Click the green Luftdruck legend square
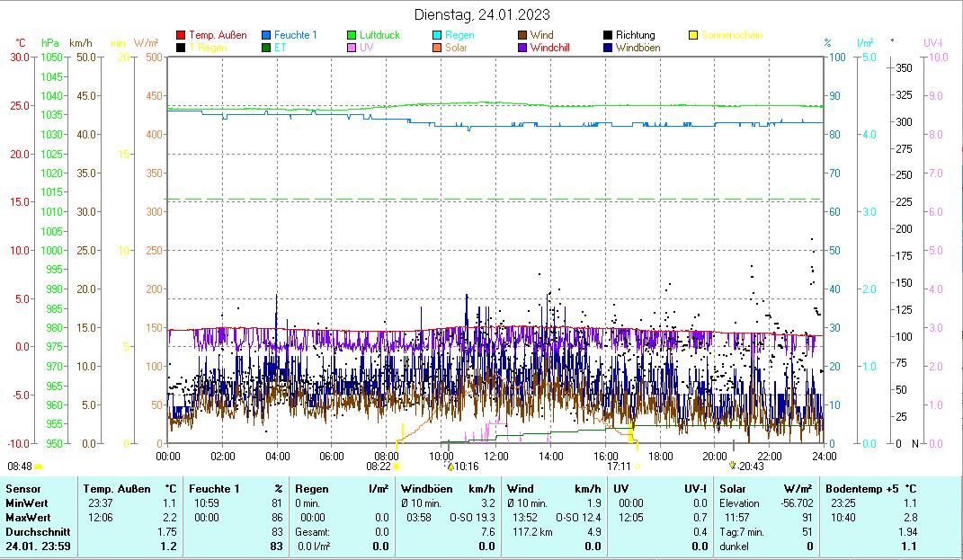This screenshot has width=963, height=560. pos(352,35)
